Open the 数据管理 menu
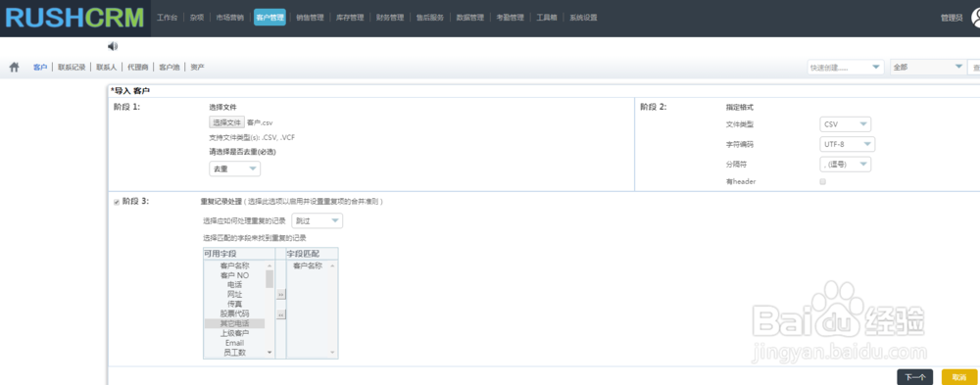This screenshot has width=980, height=385. point(470,19)
